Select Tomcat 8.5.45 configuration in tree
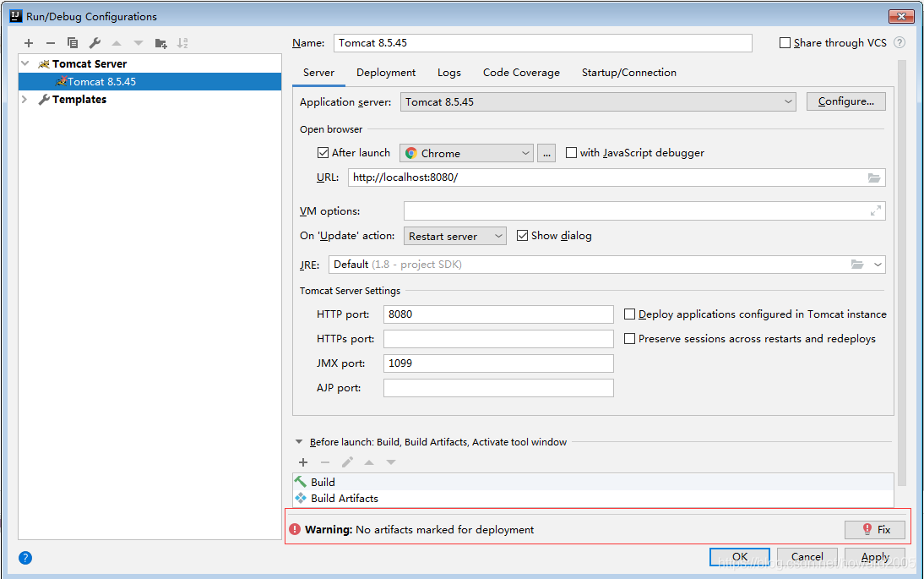The height and width of the screenshot is (579, 924). [150, 81]
